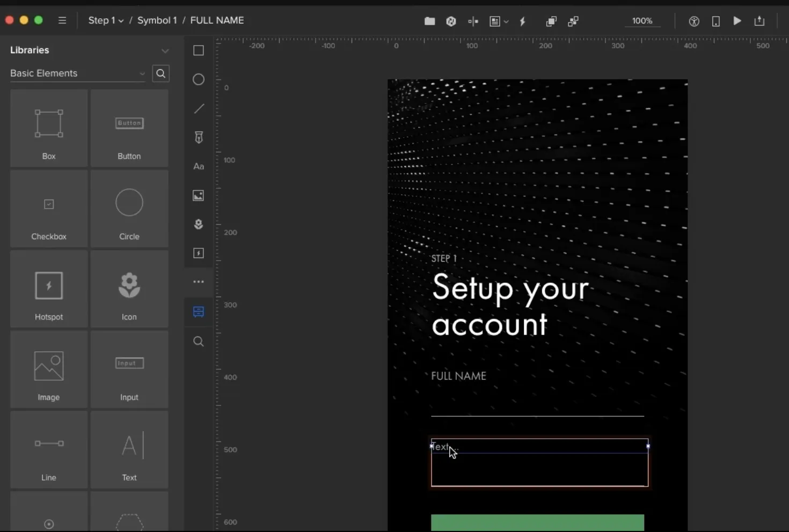Click the STEP 1 label on canvas

[x=444, y=258]
